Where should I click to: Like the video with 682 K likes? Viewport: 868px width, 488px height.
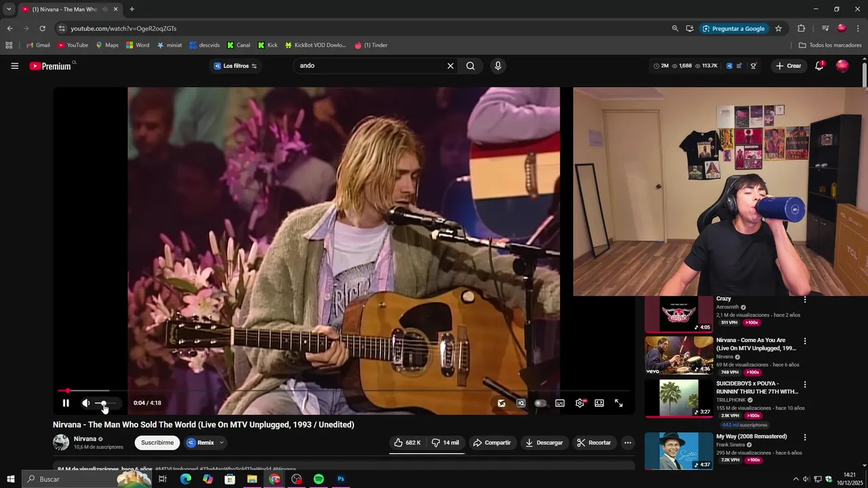[408, 443]
